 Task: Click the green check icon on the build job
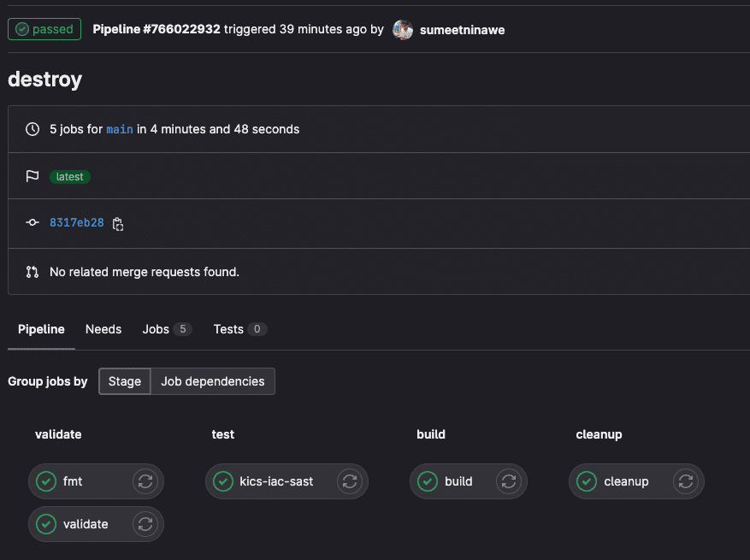(x=428, y=481)
